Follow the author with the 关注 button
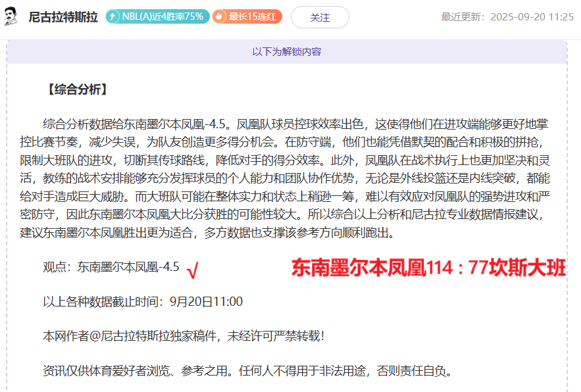 click(x=320, y=17)
